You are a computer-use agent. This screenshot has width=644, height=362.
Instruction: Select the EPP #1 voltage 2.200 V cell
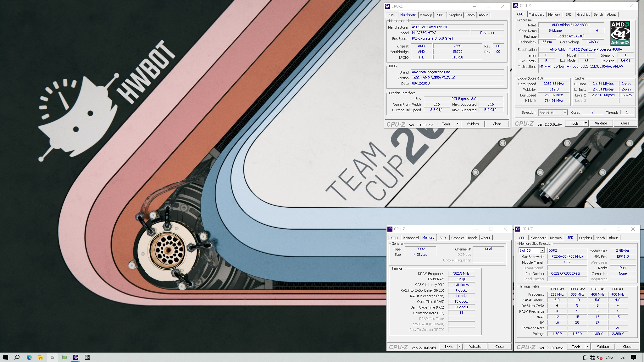(618, 334)
